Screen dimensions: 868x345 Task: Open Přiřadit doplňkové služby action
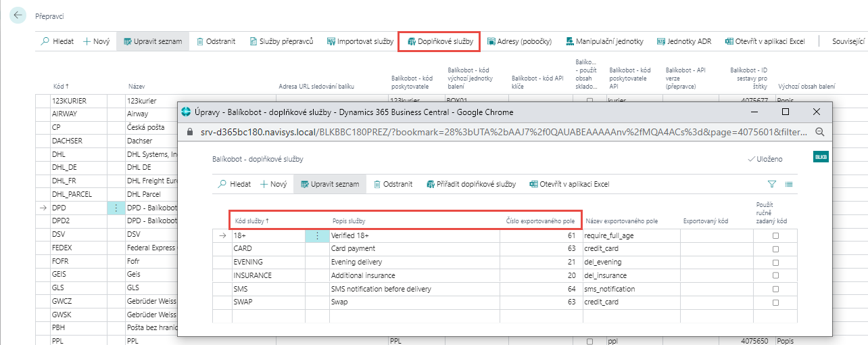click(x=471, y=184)
